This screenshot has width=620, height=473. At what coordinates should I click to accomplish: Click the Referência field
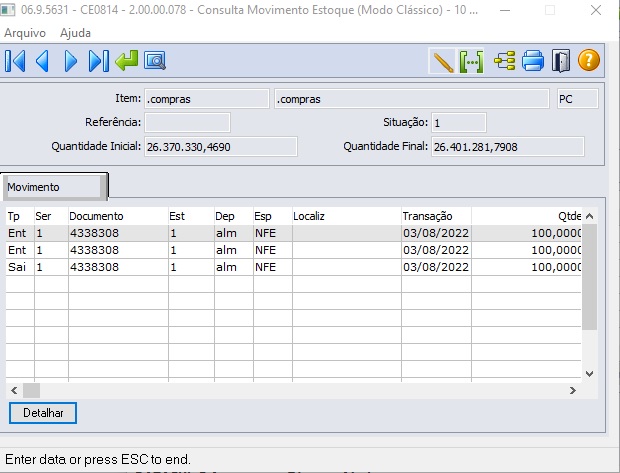pyautogui.click(x=187, y=123)
